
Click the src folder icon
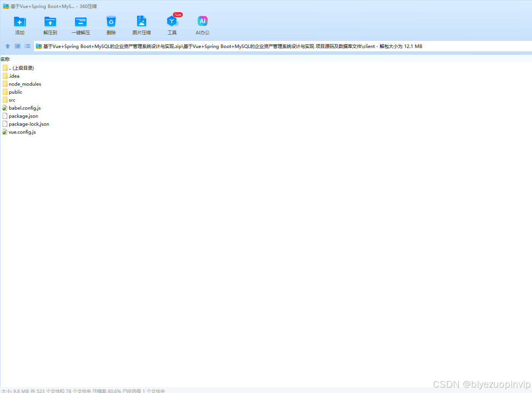pyautogui.click(x=5, y=100)
